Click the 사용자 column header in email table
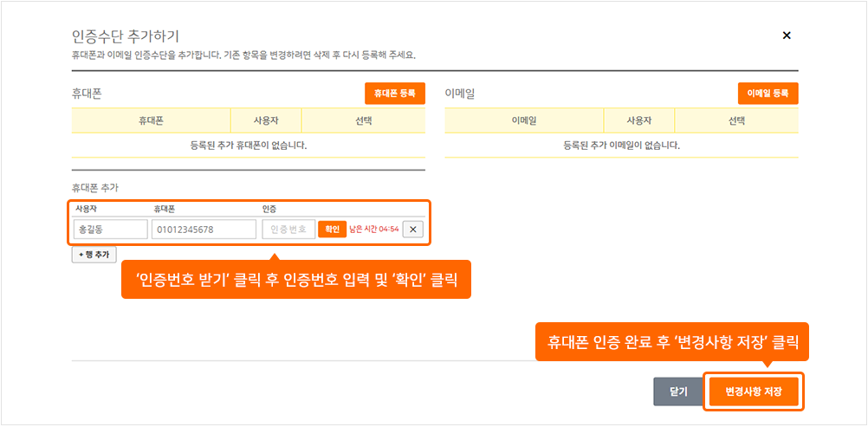 [639, 120]
